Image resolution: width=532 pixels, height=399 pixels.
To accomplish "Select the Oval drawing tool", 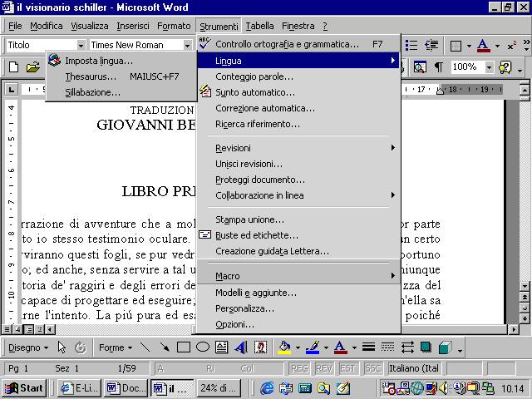I will click(x=203, y=347).
